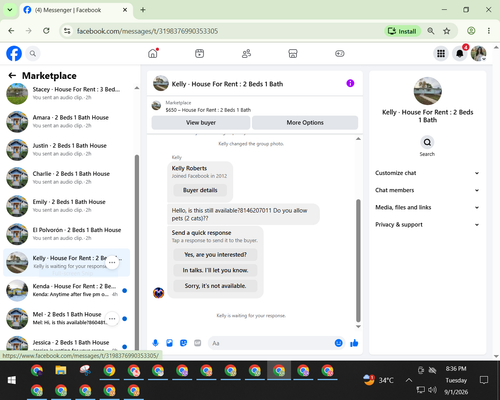Open a new browser tab
This screenshot has height=400, width=500.
point(143,10)
